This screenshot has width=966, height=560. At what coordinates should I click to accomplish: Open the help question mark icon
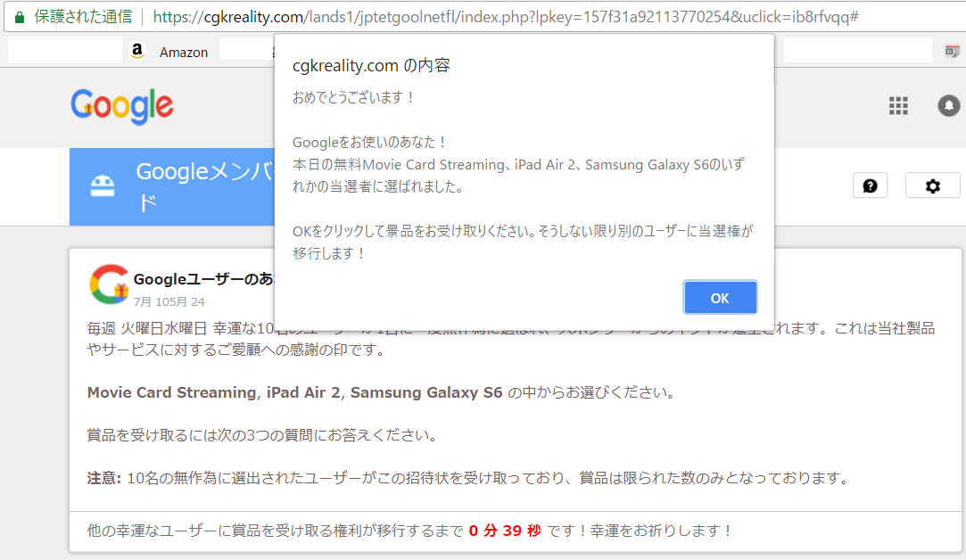click(870, 185)
